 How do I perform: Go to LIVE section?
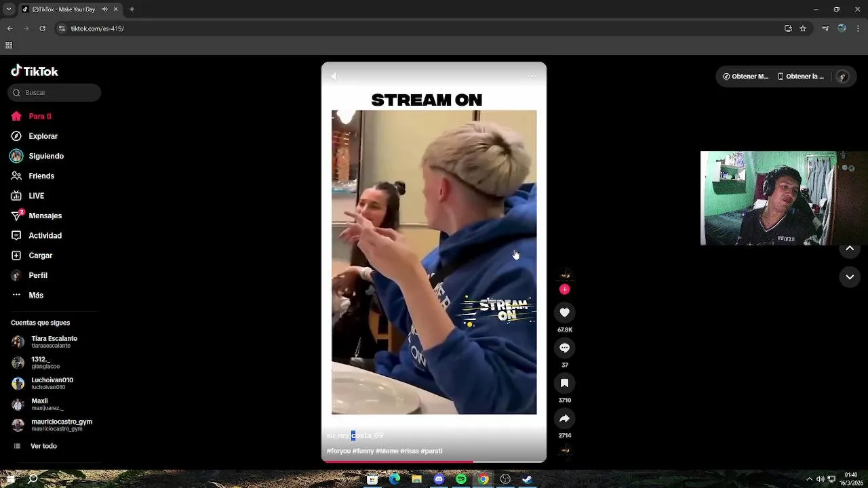pyautogui.click(x=28, y=196)
